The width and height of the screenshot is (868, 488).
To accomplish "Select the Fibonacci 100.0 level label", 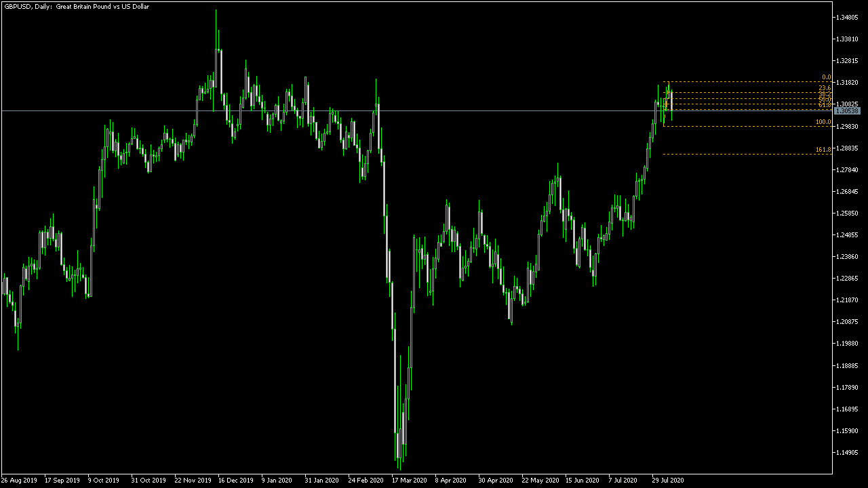I will tap(823, 122).
